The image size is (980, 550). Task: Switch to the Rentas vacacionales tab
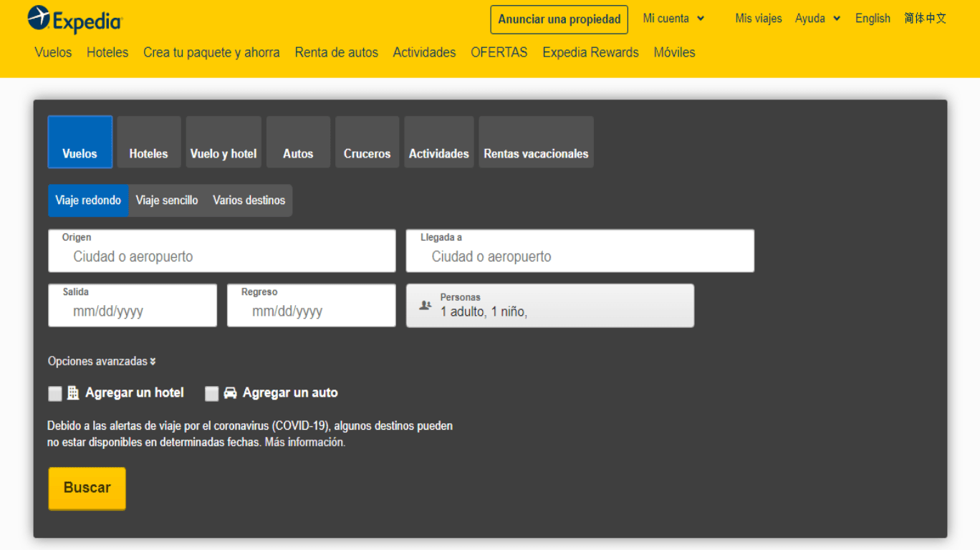pyautogui.click(x=536, y=142)
